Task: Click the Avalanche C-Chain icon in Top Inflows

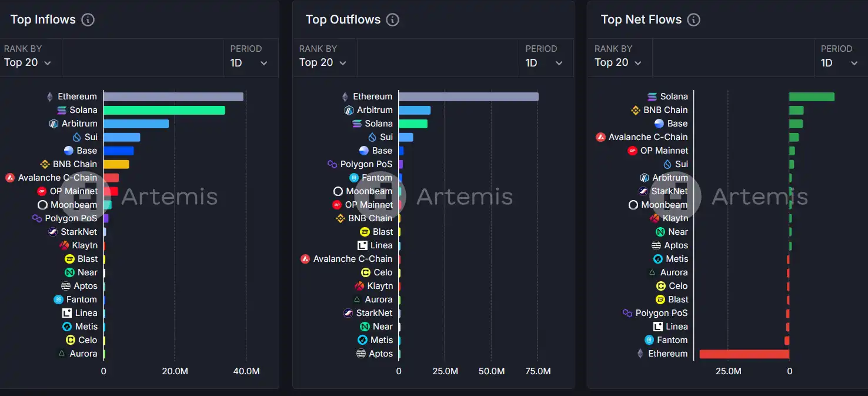Action: pyautogui.click(x=9, y=178)
